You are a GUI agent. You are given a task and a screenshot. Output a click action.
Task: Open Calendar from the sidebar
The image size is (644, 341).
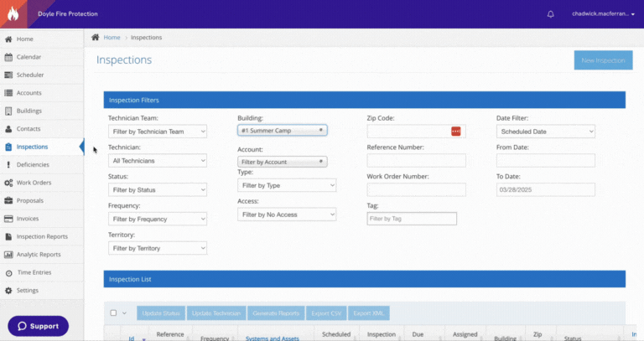point(29,57)
